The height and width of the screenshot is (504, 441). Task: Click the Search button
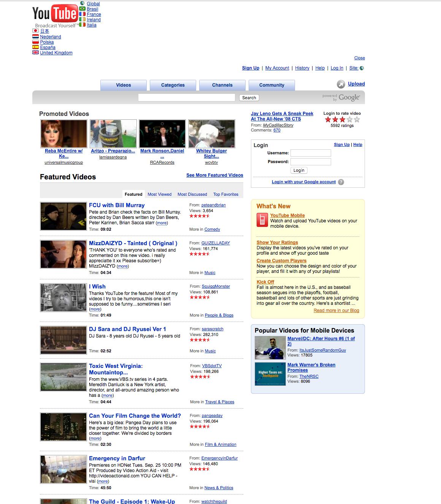(x=249, y=98)
